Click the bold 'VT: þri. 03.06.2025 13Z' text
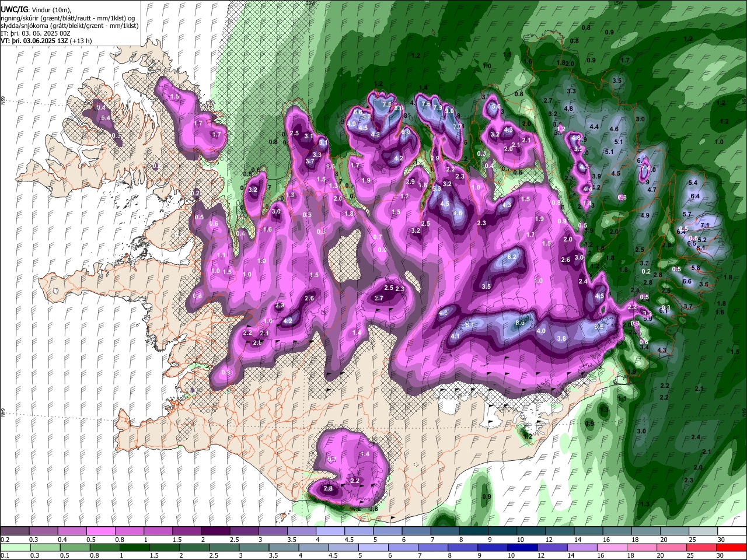The height and width of the screenshot is (560, 747). (x=34, y=41)
